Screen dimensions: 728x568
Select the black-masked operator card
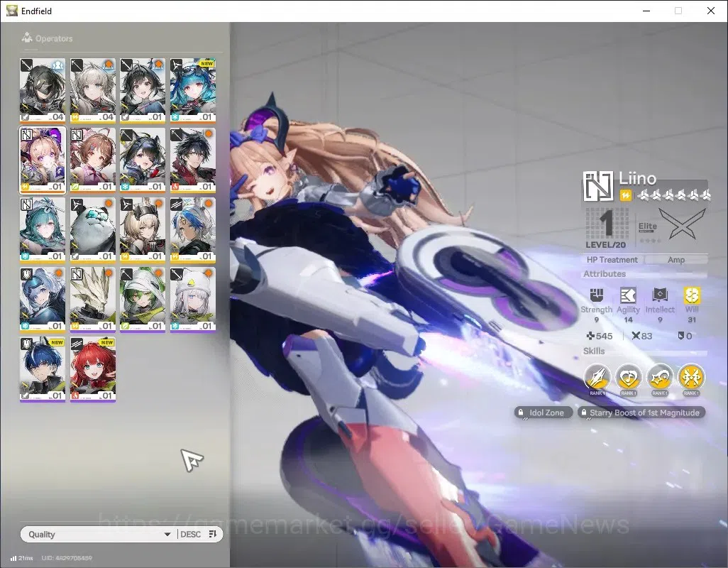[x=43, y=90]
